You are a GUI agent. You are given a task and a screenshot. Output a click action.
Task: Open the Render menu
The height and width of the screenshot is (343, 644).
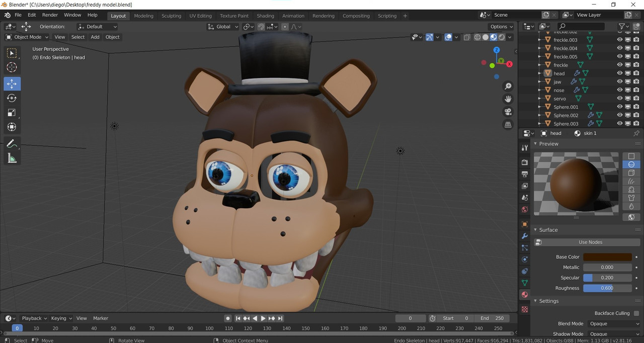point(50,15)
